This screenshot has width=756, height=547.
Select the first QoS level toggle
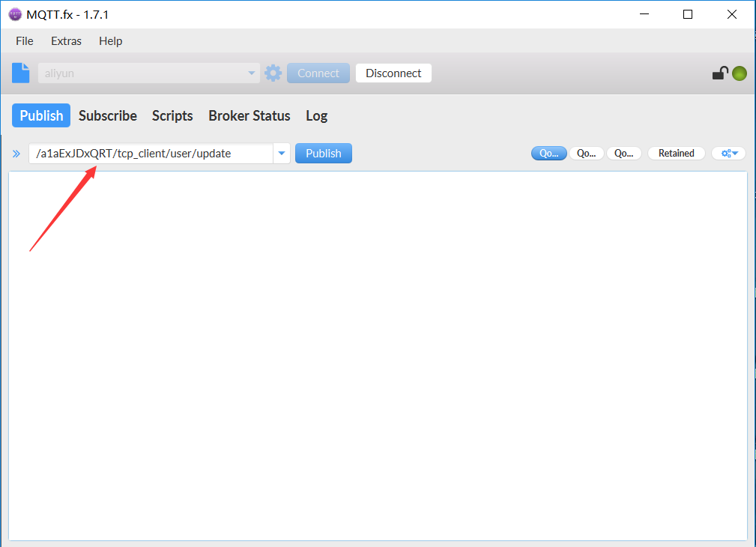tap(548, 154)
